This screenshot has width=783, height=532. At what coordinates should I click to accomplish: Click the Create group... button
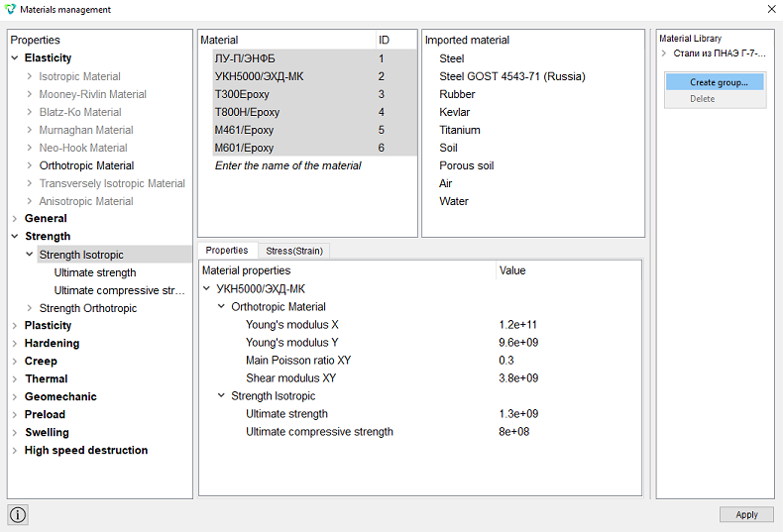click(715, 82)
